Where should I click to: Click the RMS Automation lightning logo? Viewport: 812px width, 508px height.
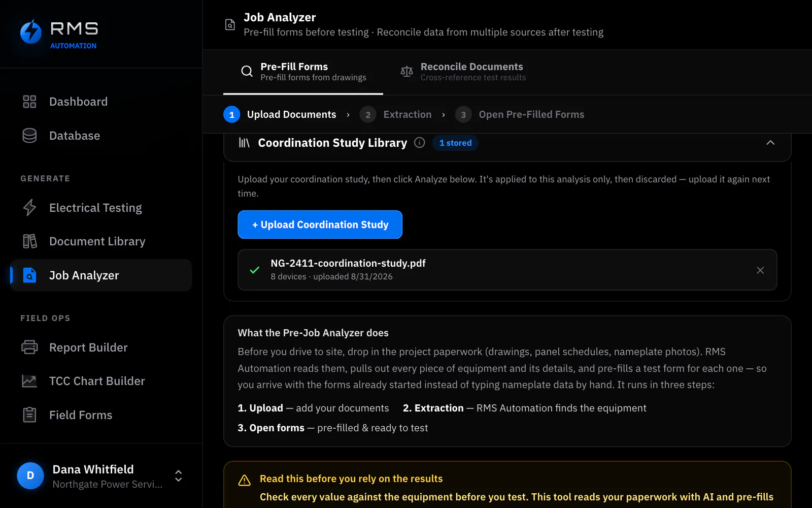(31, 32)
